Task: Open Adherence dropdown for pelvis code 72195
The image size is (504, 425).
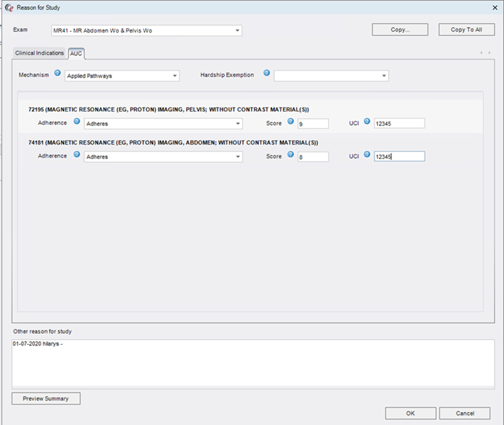Action: (237, 123)
